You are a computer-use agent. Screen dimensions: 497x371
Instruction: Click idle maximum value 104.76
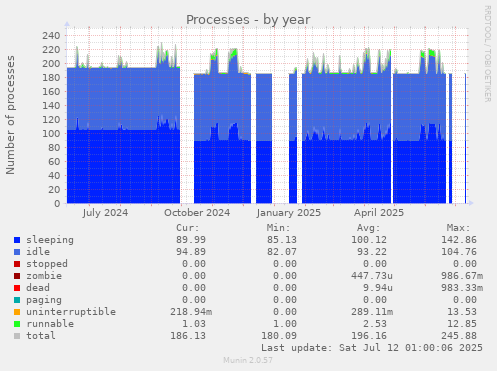(459, 252)
